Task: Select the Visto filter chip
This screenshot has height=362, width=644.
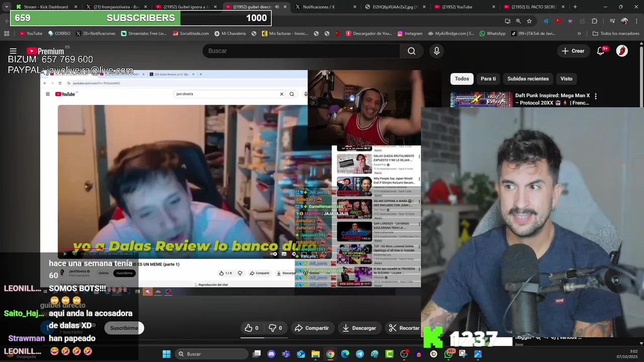Action: (x=567, y=78)
